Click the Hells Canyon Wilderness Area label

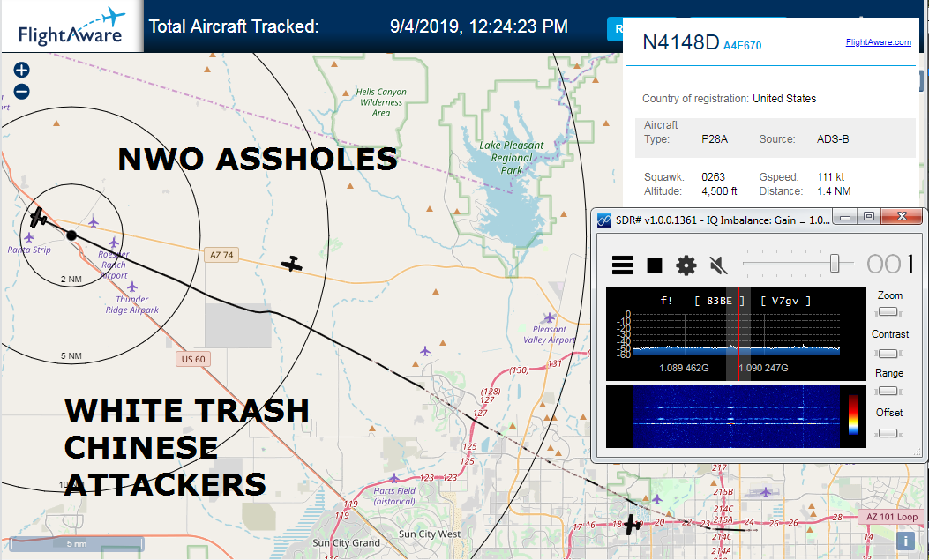pyautogui.click(x=381, y=102)
